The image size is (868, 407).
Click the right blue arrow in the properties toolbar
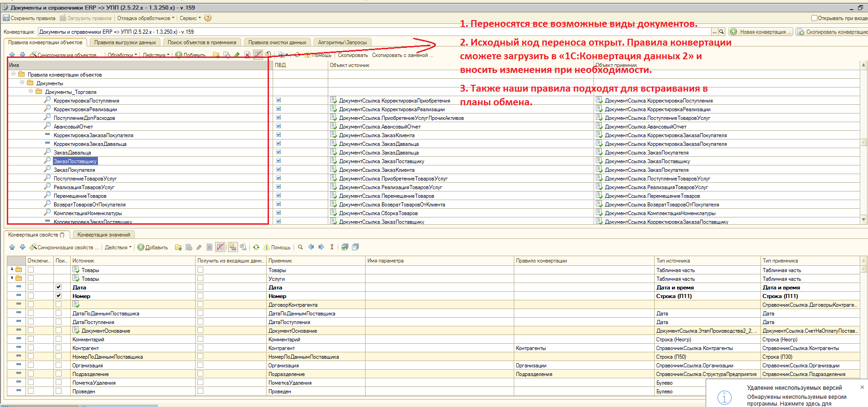(x=321, y=247)
